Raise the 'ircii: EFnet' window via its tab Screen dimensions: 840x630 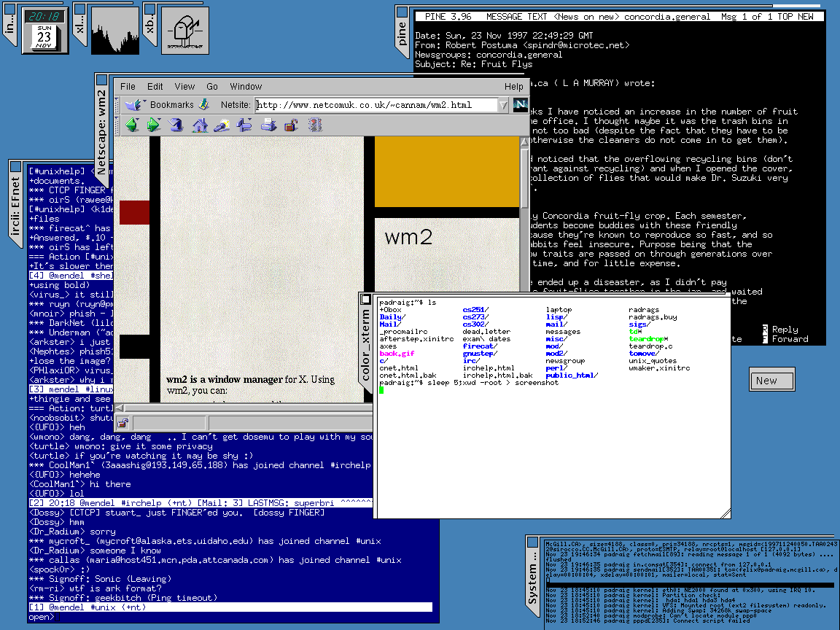click(x=15, y=206)
